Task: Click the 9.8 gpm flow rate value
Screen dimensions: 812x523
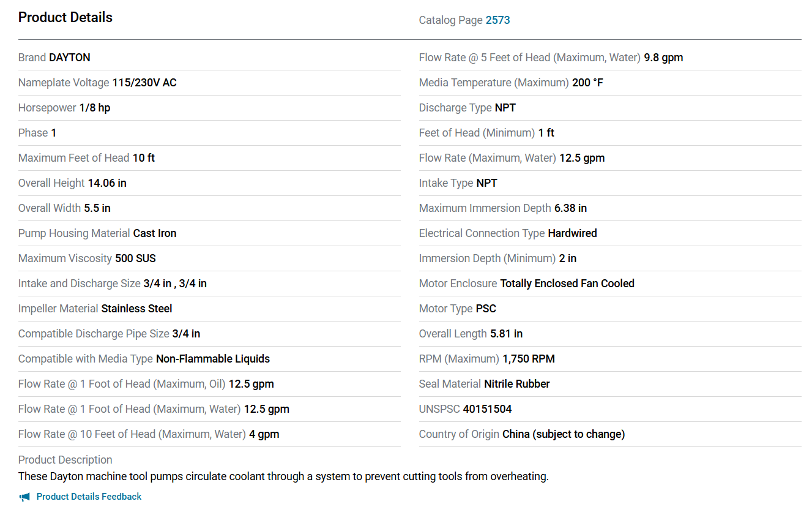Action: (663, 58)
